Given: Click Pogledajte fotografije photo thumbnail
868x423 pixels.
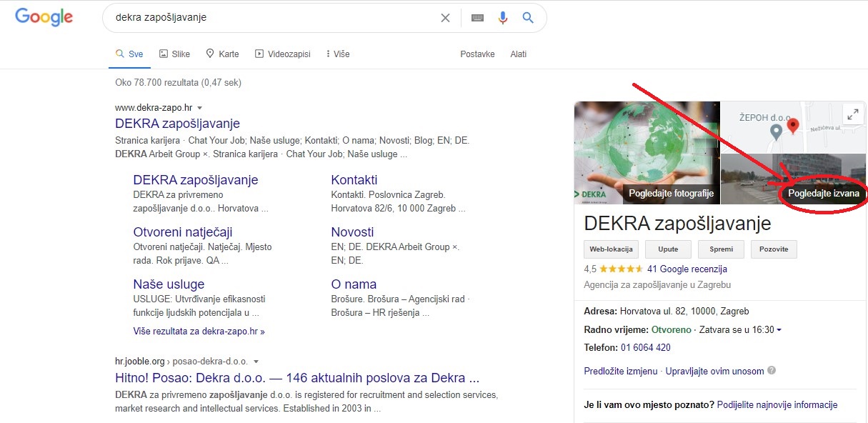Looking at the screenshot, I should [647, 153].
